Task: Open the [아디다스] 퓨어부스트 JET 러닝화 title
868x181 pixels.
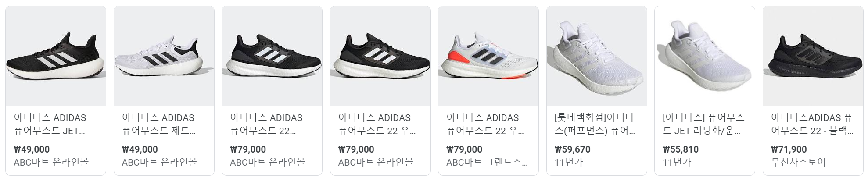Action: (703, 124)
